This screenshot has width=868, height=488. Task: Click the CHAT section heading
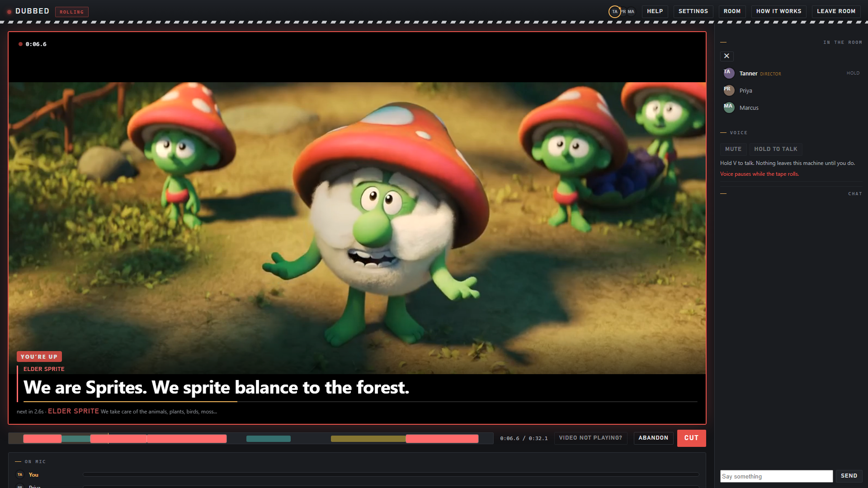855,194
